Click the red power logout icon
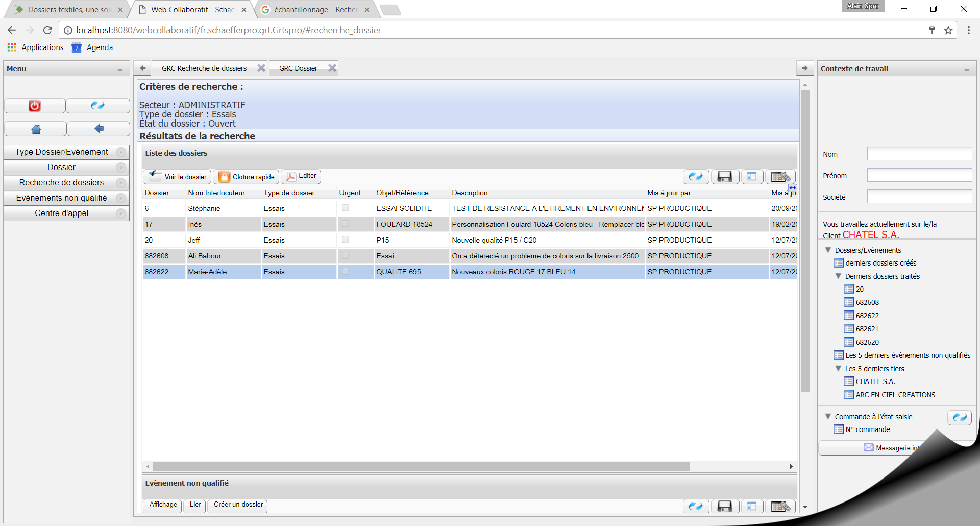The image size is (980, 526). (35, 106)
